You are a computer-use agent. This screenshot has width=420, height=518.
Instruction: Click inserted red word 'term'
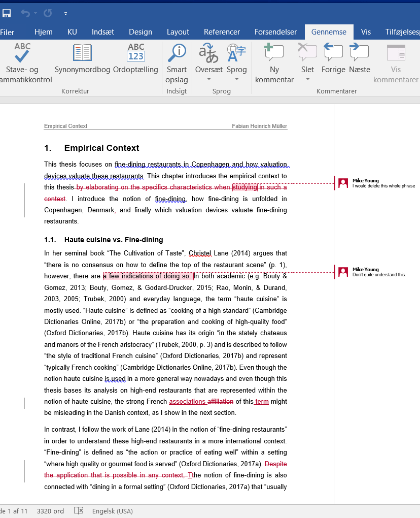coord(262,402)
